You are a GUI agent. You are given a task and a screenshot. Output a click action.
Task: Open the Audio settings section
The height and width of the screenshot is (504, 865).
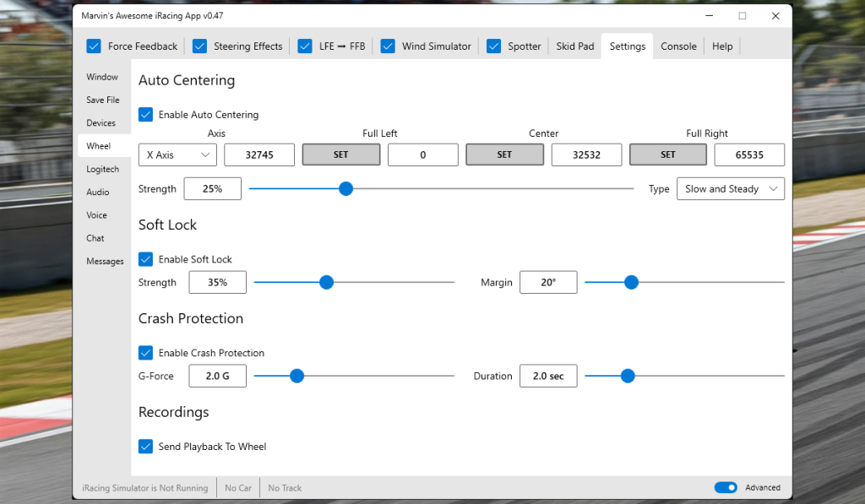pyautogui.click(x=98, y=192)
